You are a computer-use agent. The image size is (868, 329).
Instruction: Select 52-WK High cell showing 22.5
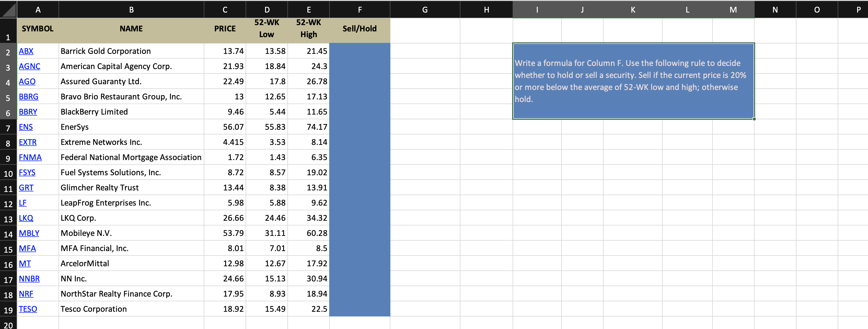[308, 309]
